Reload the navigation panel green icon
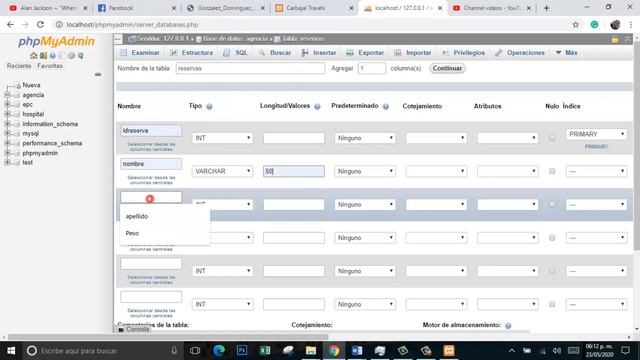This screenshot has height=360, width=640. [x=81, y=56]
